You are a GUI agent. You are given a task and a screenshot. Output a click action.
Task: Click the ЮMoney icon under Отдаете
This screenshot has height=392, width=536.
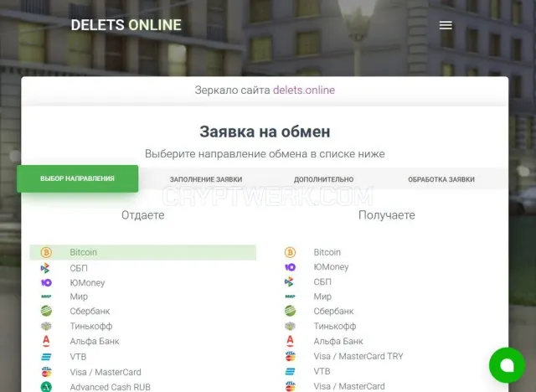tap(46, 282)
